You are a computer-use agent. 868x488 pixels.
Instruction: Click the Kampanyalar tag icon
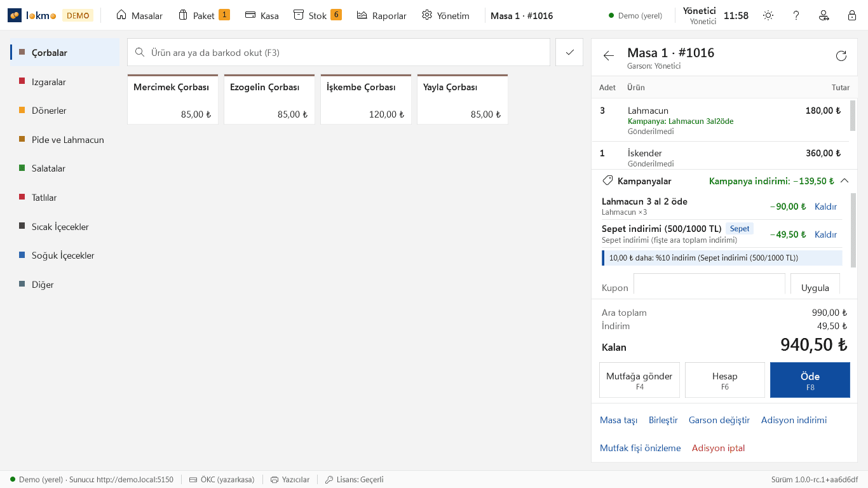point(607,180)
